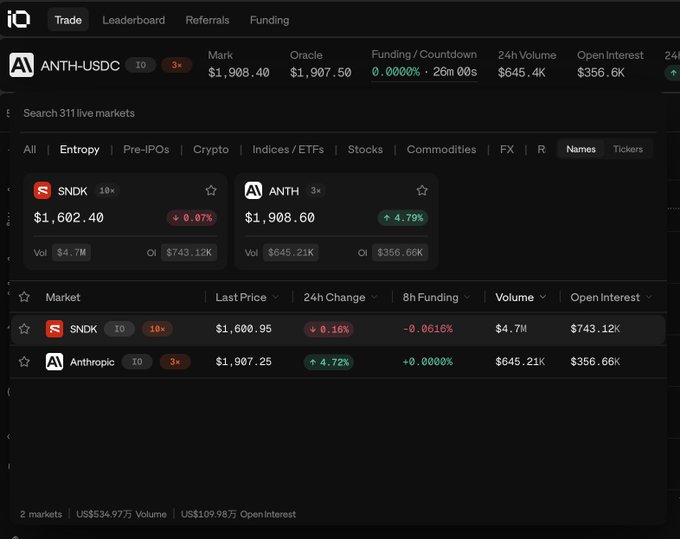Select the Indices / ETFs filter
Image resolution: width=680 pixels, height=539 pixels.
point(288,150)
